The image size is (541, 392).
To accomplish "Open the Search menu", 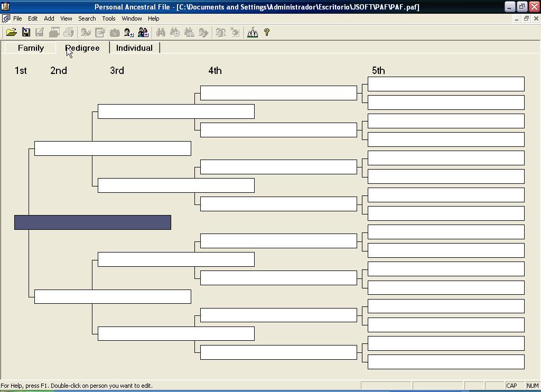I will (x=87, y=18).
